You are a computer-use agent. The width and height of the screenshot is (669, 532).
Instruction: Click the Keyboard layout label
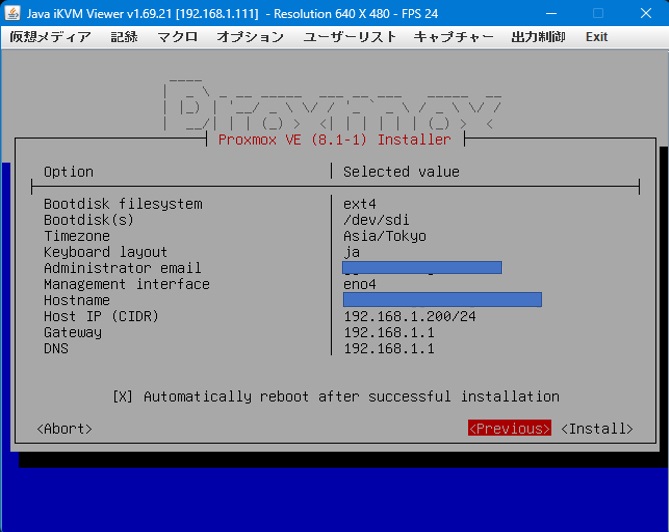(x=105, y=252)
